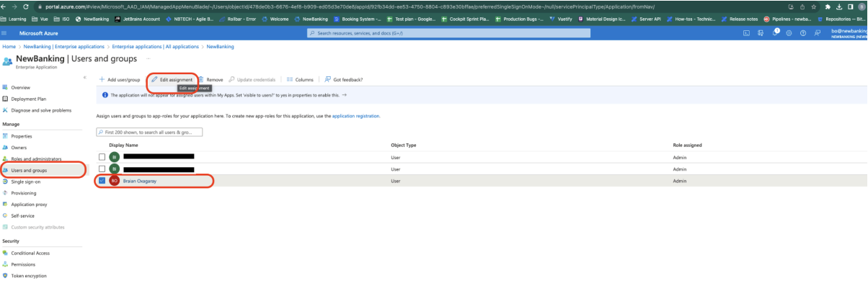Open Token encryption under Security

click(28, 275)
